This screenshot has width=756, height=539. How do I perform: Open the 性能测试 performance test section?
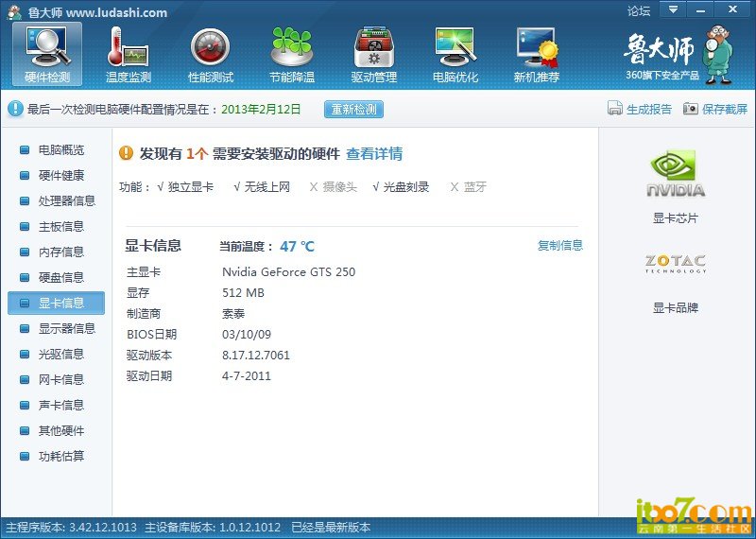(x=210, y=55)
